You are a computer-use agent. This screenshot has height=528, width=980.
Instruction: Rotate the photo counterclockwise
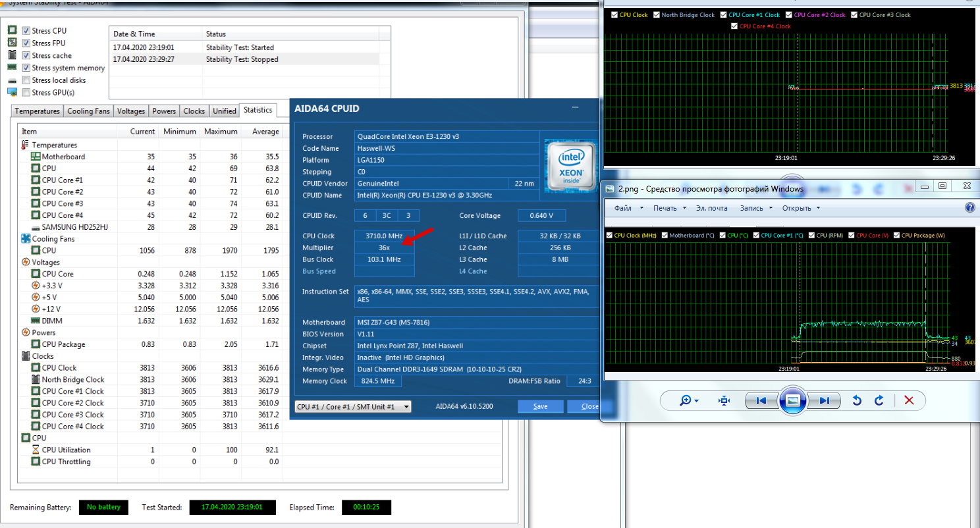[x=857, y=400]
